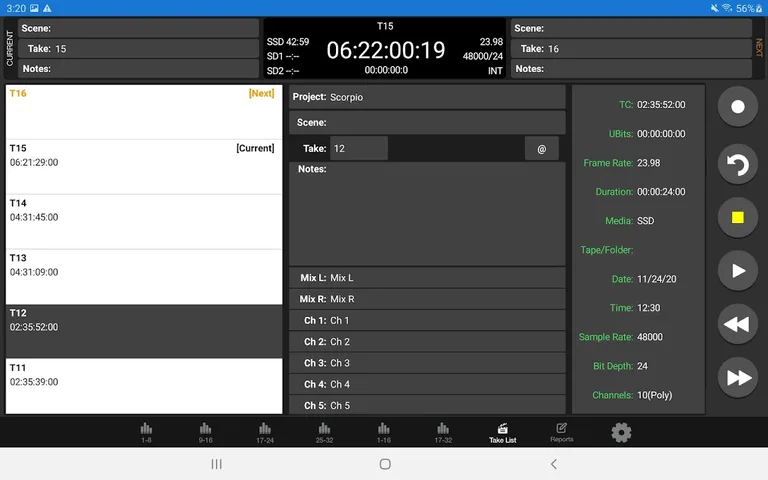Edit the Next Scene field
The height and width of the screenshot is (480, 768).
click(631, 28)
